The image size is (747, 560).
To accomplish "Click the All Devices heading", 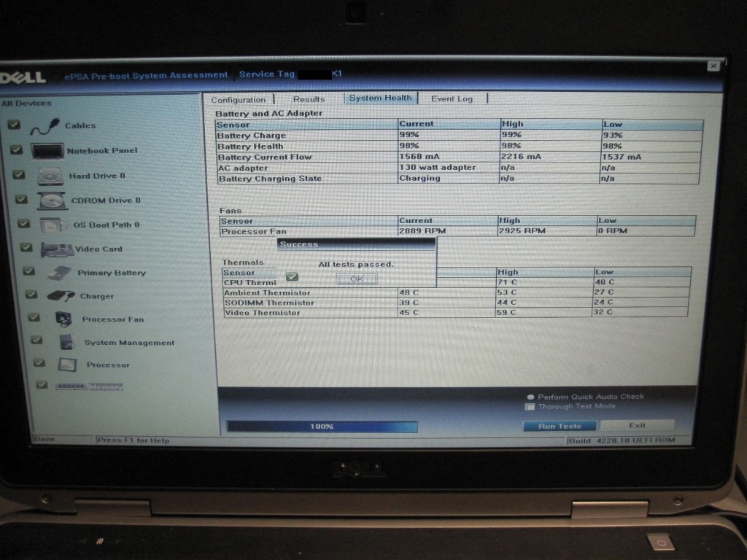I will tap(26, 104).
